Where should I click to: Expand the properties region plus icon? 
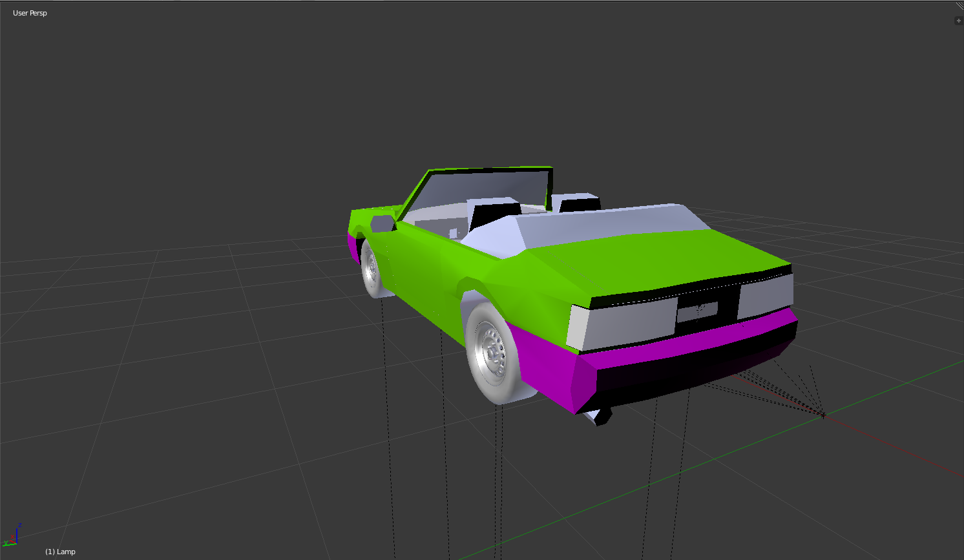958,21
